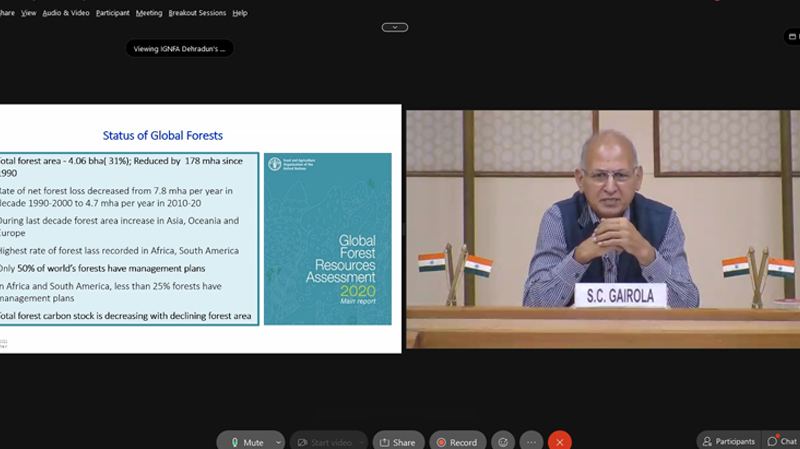Click the layout icon at top right edge

[794, 37]
